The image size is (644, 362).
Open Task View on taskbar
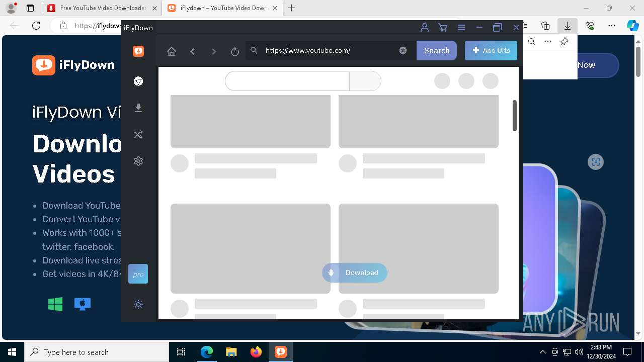181,352
